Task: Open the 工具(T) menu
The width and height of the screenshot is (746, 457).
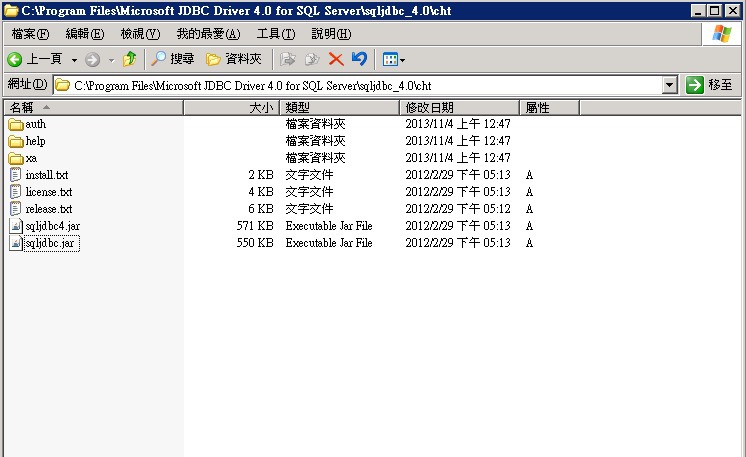Action: point(276,34)
